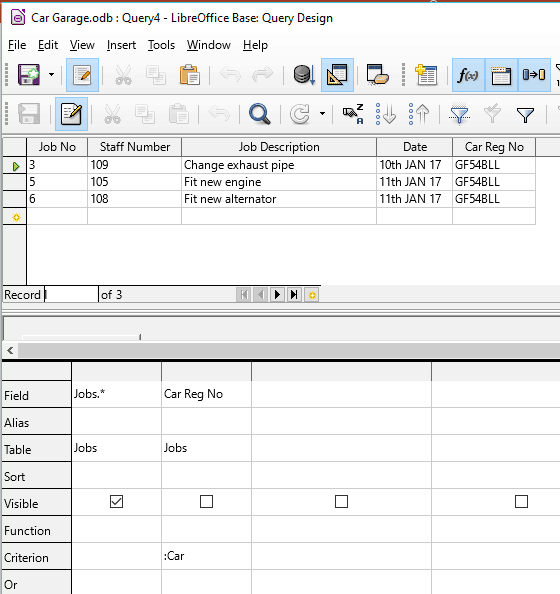
Task: Click Apply Filter checkmark funnel icon
Action: pos(492,114)
